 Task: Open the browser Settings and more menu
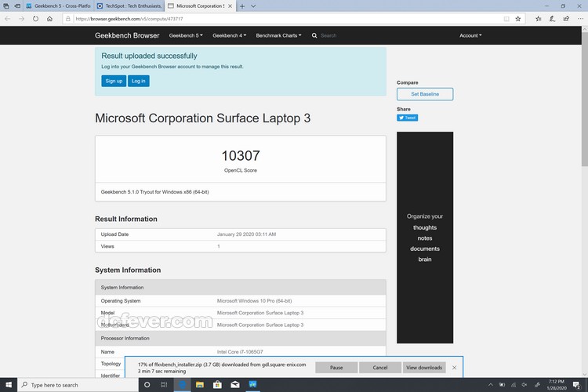click(x=580, y=19)
